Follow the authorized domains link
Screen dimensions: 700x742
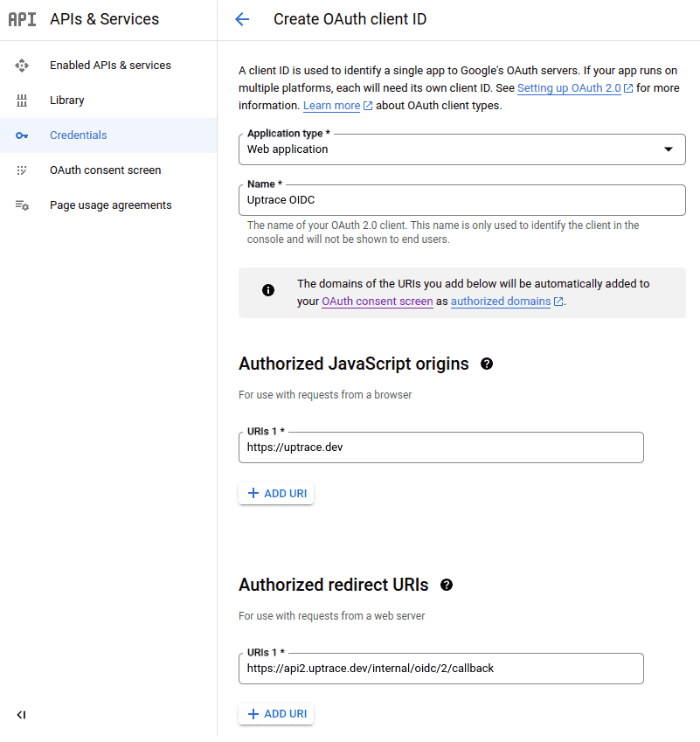point(501,302)
